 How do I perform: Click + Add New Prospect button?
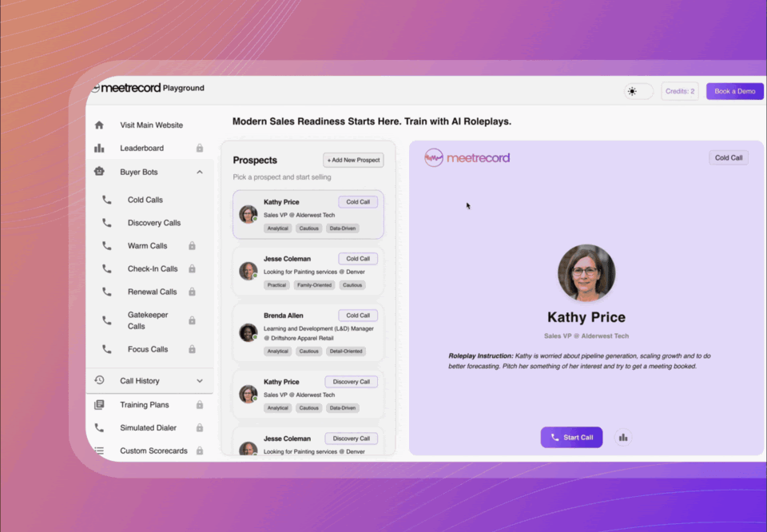(x=353, y=160)
